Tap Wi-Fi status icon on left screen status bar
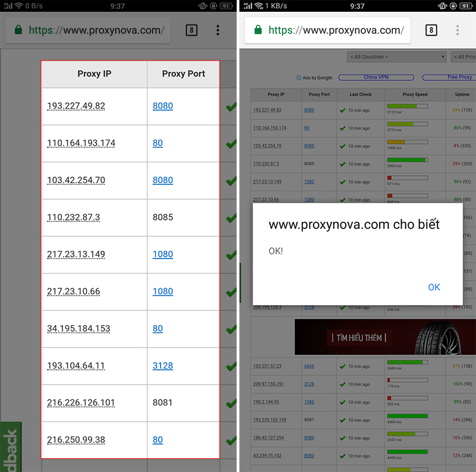476x472 pixels. 19,6
